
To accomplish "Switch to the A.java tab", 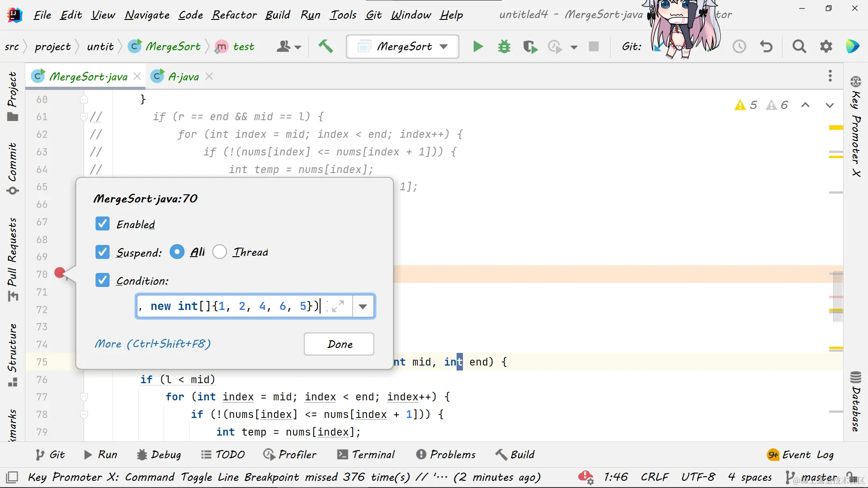I will 183,77.
